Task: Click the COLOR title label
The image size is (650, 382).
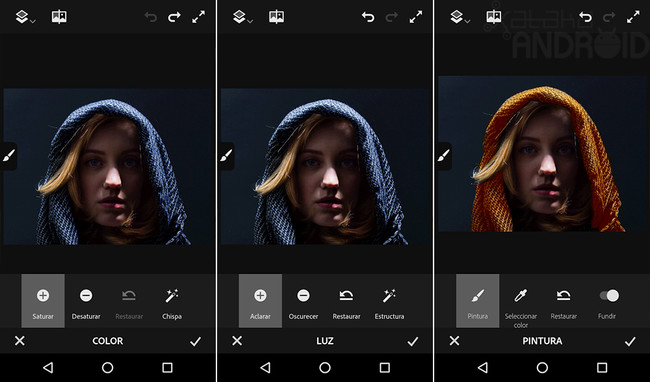Action: coord(108,341)
